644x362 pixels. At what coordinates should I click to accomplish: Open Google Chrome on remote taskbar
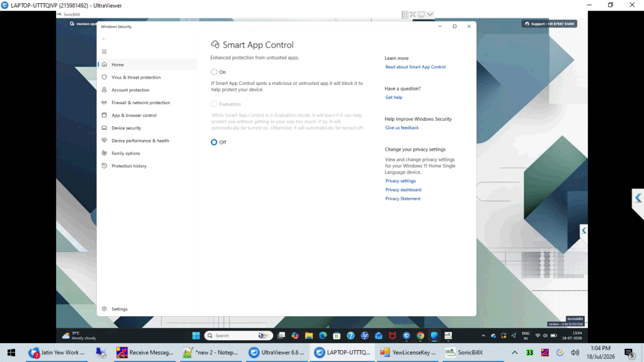pyautogui.click(x=420, y=336)
